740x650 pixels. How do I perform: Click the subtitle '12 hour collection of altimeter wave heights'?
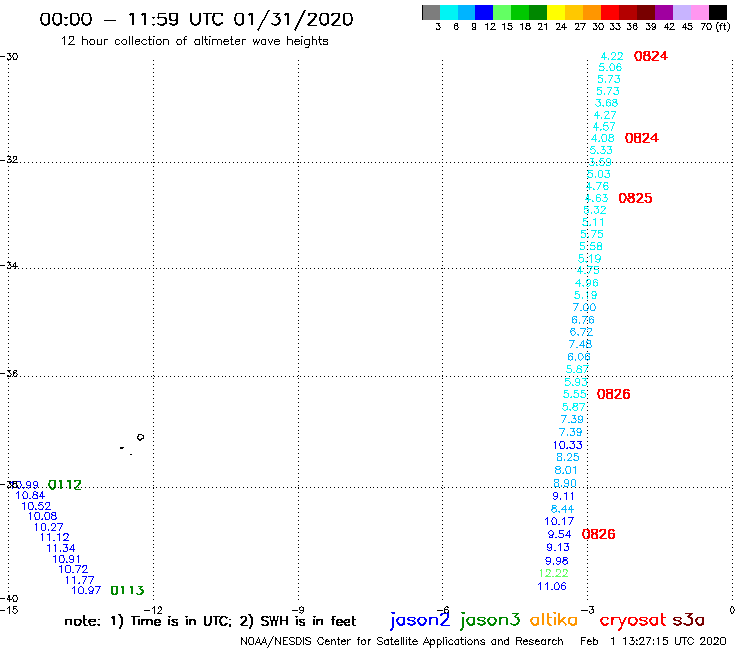[x=194, y=41]
